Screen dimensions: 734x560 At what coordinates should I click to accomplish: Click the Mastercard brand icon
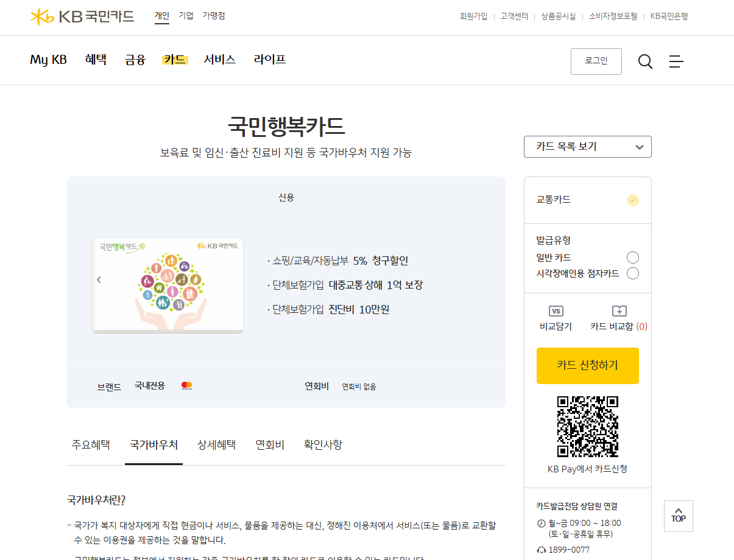coord(187,385)
